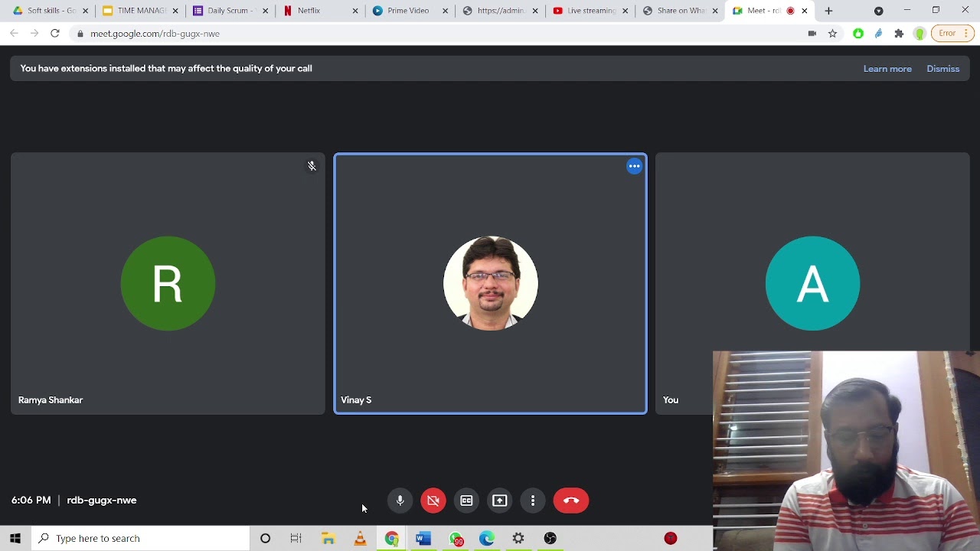Image resolution: width=980 pixels, height=551 pixels.
Task: Click the meeting code rdb-gugx-nwe
Action: coord(102,500)
